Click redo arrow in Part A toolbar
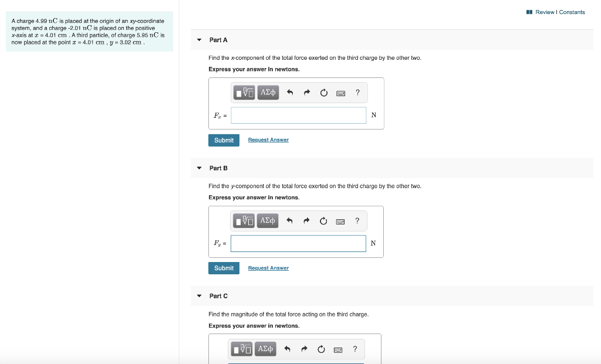 pos(306,93)
